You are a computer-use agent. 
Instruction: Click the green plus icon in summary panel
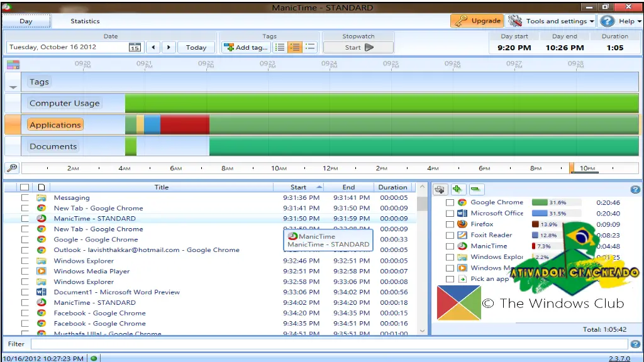pyautogui.click(x=457, y=189)
